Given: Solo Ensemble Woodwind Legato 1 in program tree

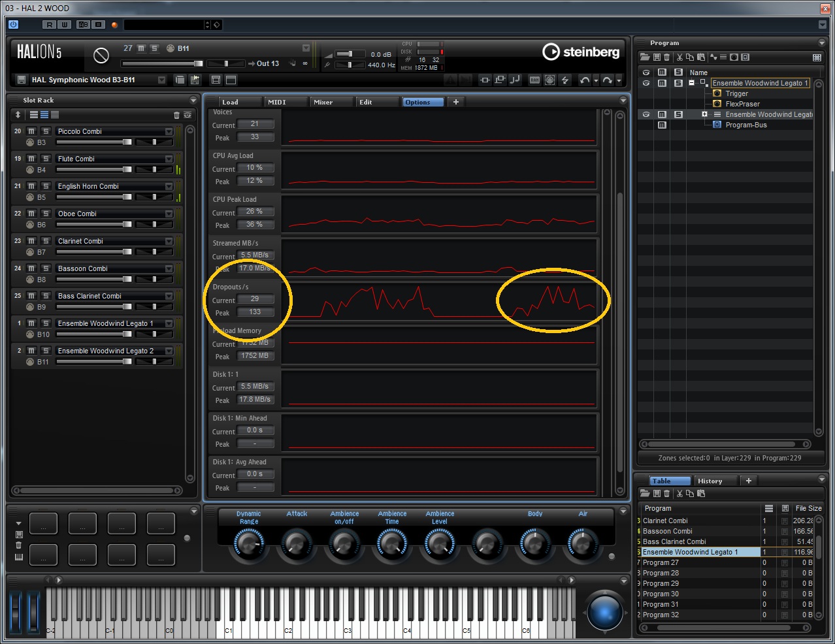Looking at the screenshot, I should 678,83.
